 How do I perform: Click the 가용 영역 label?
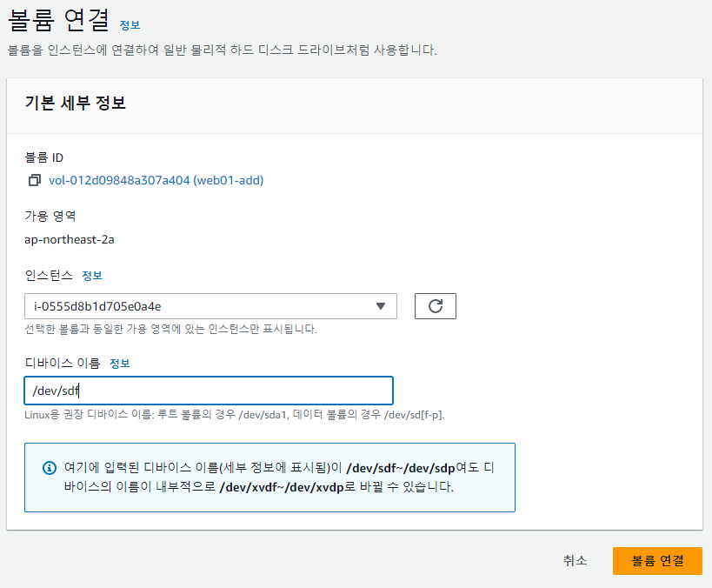click(50, 216)
